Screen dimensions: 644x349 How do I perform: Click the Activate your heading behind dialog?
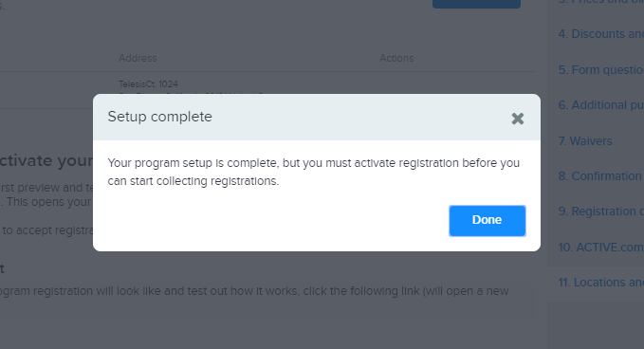click(46, 160)
